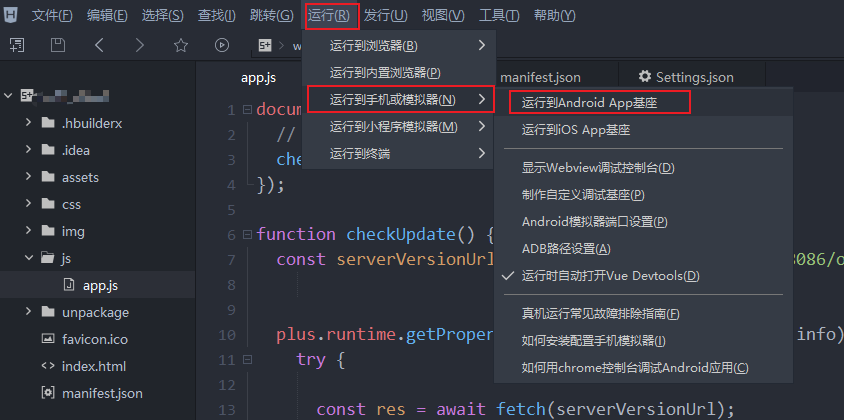Expand the .idea folder chevron

(28, 150)
